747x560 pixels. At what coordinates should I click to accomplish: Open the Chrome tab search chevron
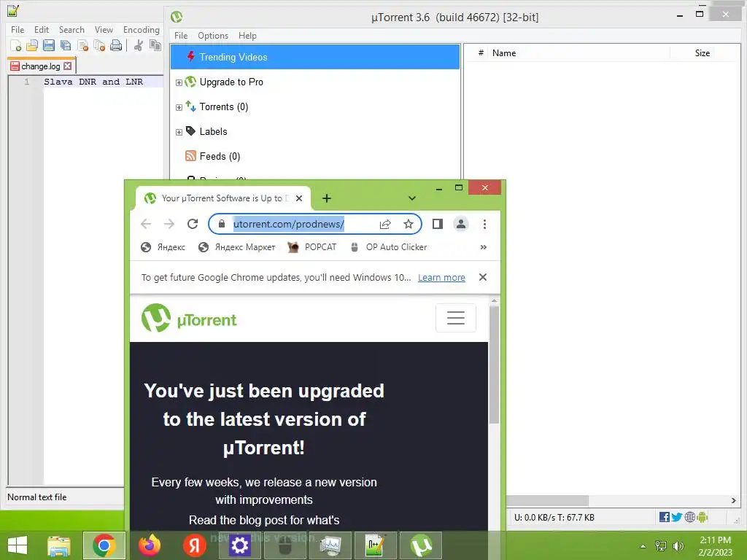(412, 198)
